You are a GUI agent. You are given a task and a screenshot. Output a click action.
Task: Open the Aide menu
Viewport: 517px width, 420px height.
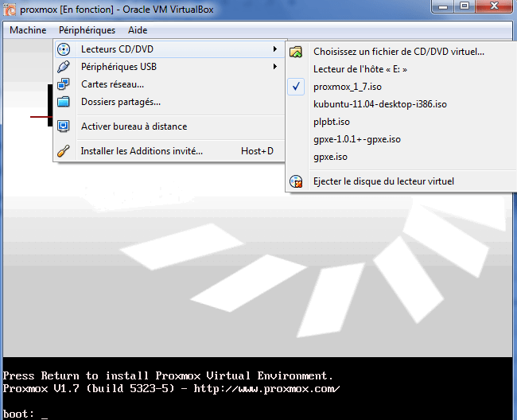(x=138, y=30)
